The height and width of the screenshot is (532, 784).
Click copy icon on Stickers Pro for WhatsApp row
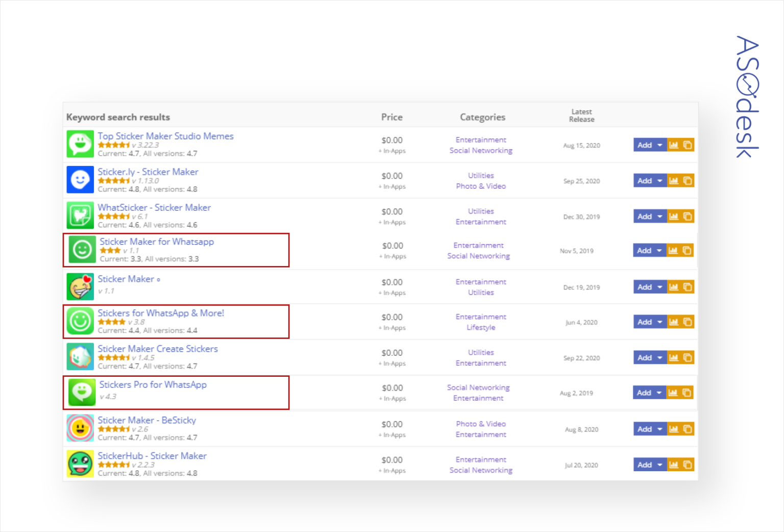(x=688, y=392)
